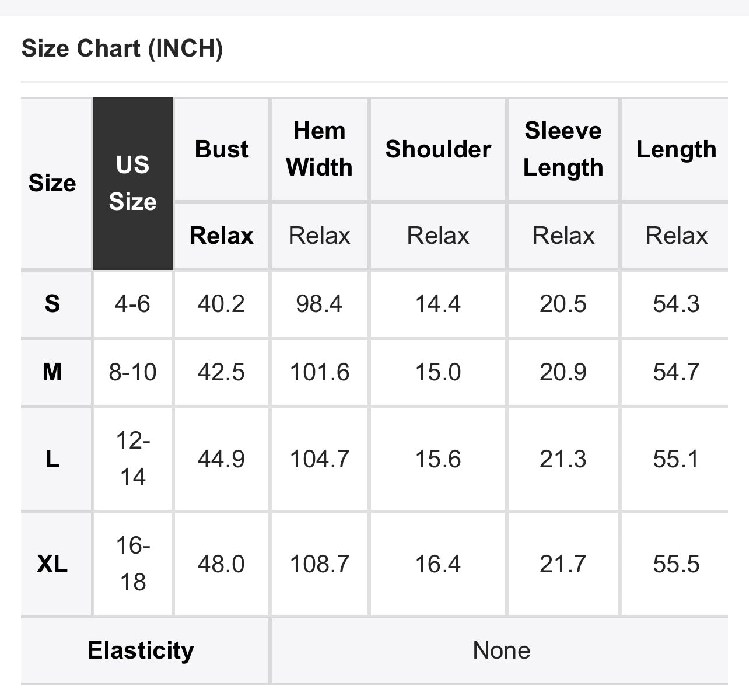The height and width of the screenshot is (700, 749).
Task: Select the 8-10 US size cell
Action: coord(132,372)
